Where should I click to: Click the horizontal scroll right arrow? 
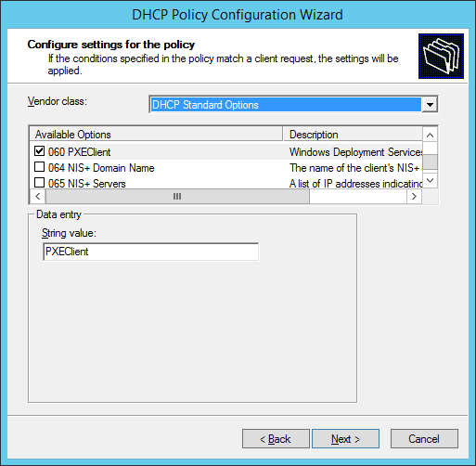(x=414, y=196)
